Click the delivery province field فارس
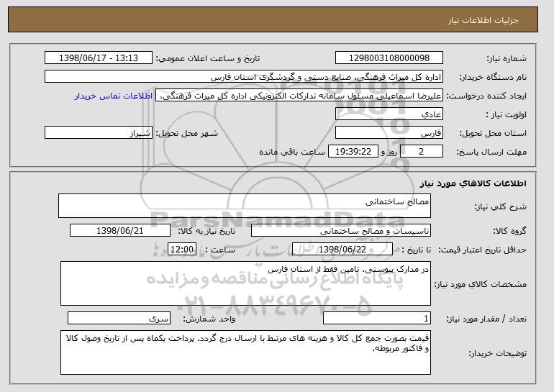 click(x=389, y=133)
